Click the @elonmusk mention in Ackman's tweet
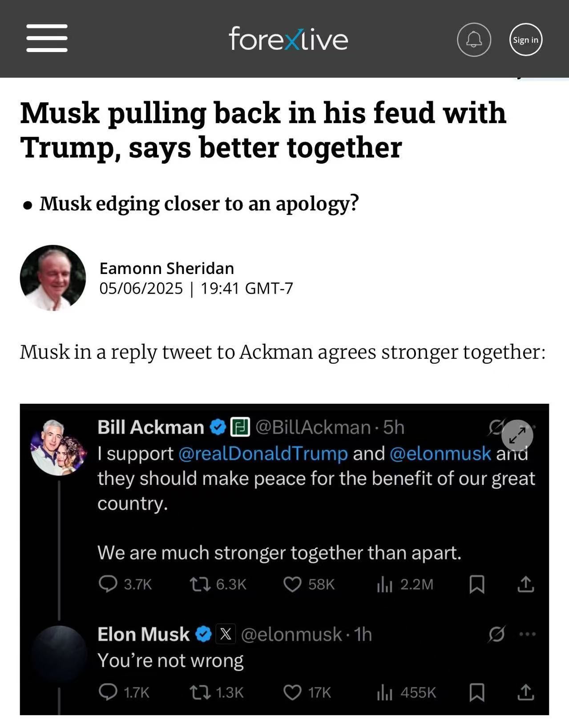Image resolution: width=569 pixels, height=728 pixels. click(440, 454)
